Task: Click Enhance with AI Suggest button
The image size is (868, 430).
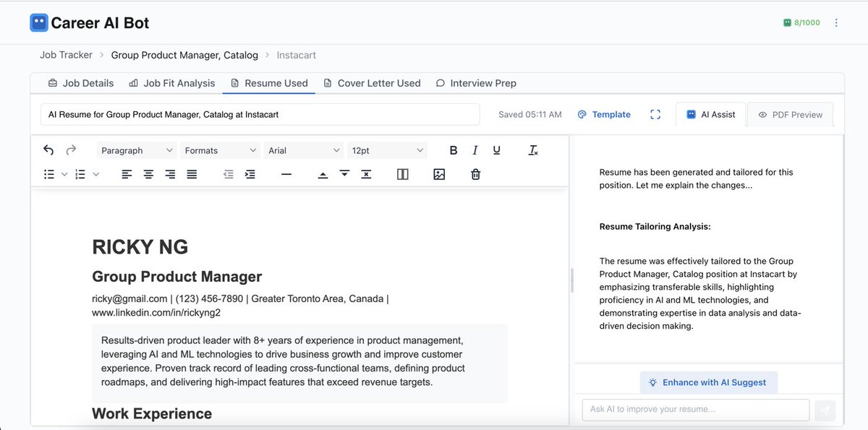Action: 708,382
